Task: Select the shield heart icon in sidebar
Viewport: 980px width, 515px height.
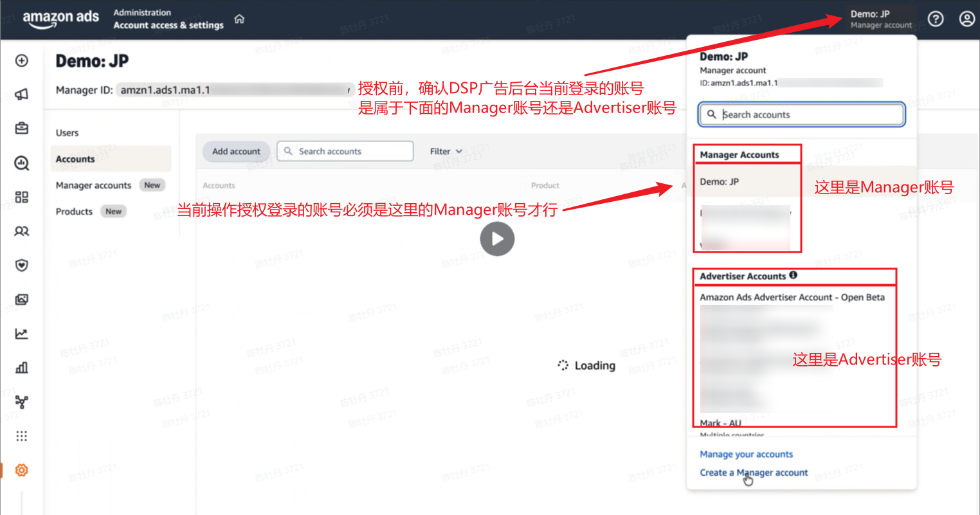Action: 22,265
